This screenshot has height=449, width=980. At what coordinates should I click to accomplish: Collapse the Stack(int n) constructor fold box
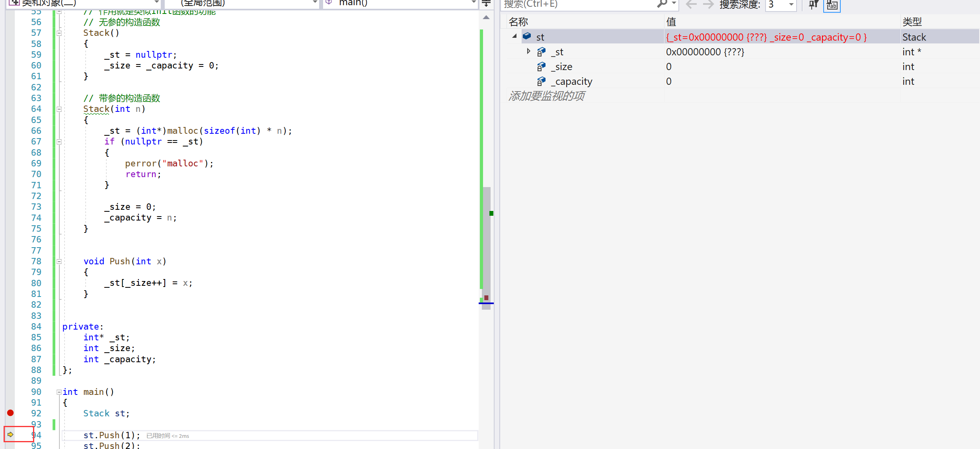point(59,109)
